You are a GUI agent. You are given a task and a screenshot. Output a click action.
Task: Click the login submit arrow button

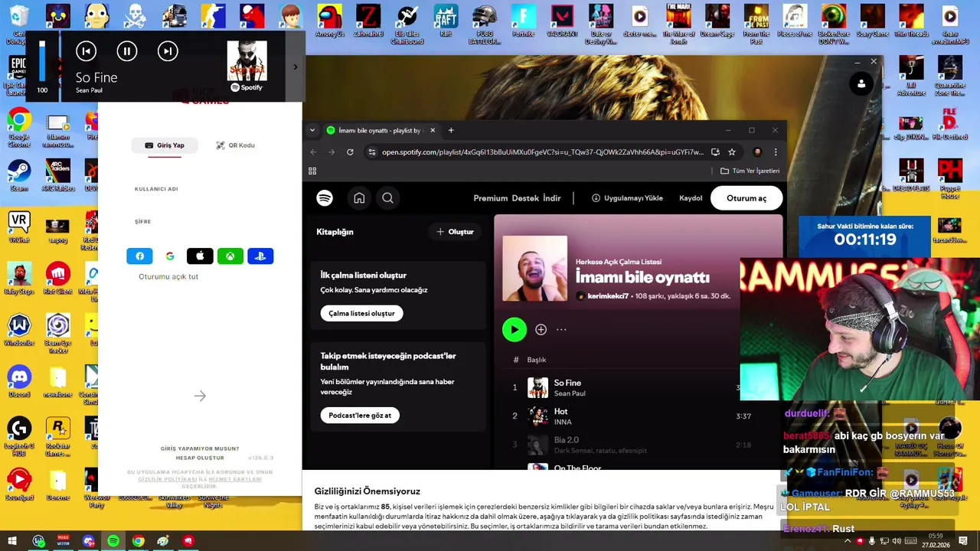[200, 396]
